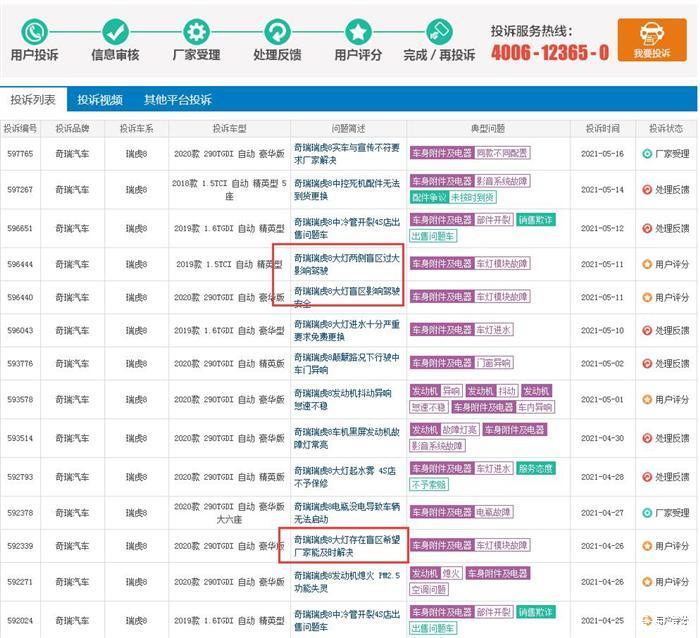Click the 电瓶故障 problem tag
This screenshot has width=700, height=638.
click(x=493, y=512)
